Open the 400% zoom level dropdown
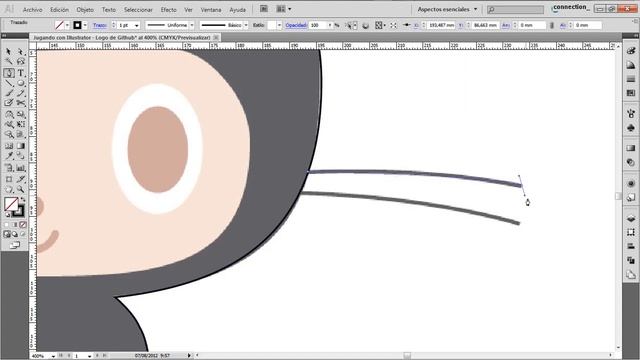The width and height of the screenshot is (640, 360). [x=53, y=356]
